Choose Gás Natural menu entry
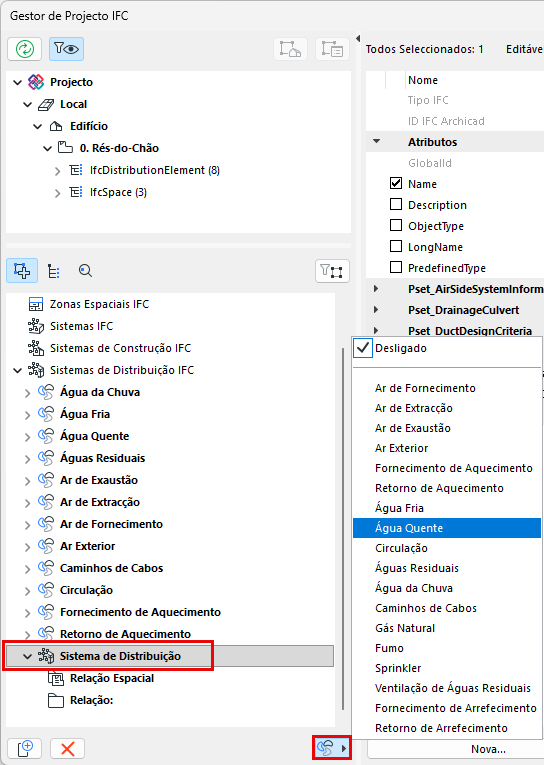This screenshot has height=765, width=544. [447, 628]
